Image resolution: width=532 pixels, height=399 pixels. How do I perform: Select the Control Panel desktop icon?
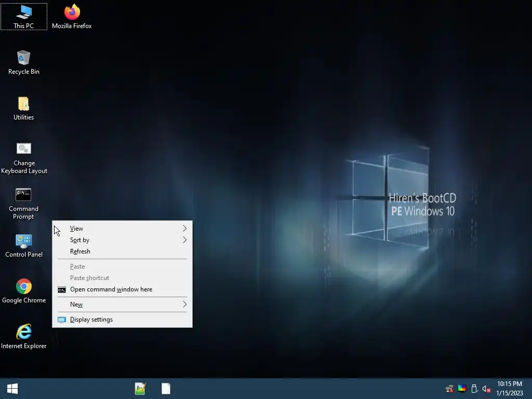(x=24, y=246)
